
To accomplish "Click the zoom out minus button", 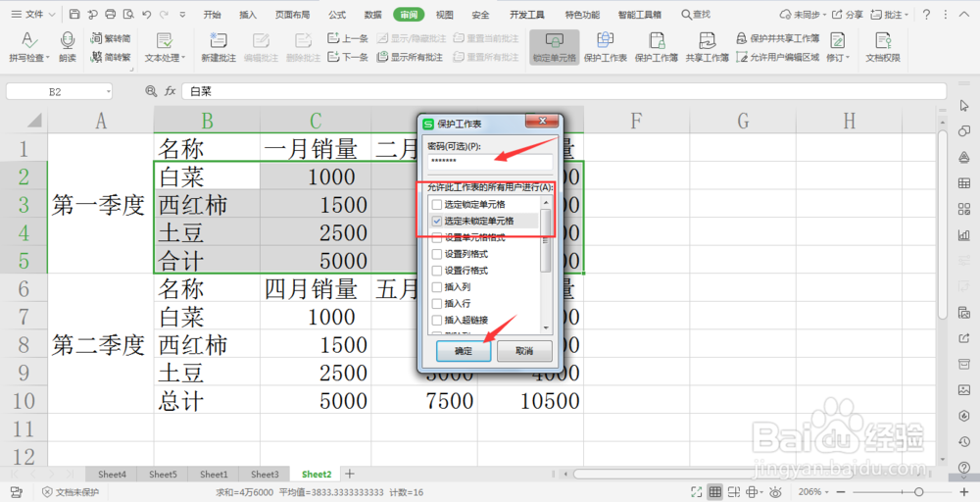I will [x=841, y=492].
